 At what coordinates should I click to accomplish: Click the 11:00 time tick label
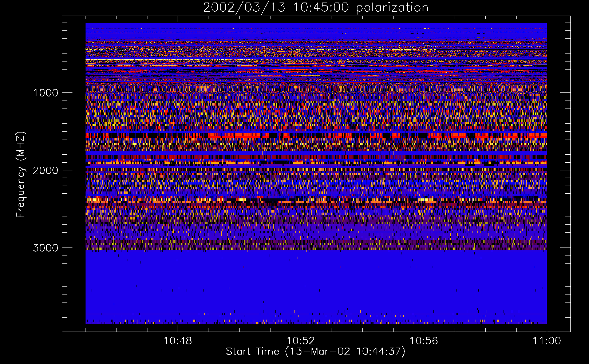click(x=547, y=341)
